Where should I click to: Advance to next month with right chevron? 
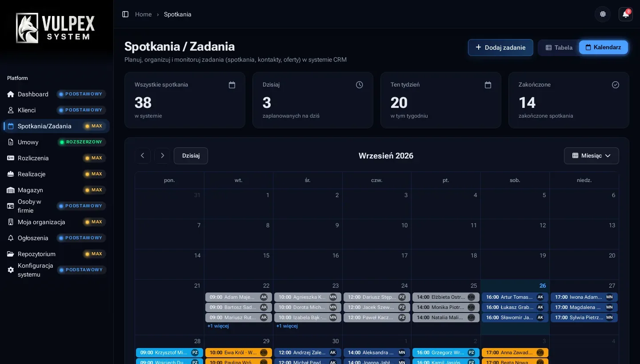coord(162,156)
